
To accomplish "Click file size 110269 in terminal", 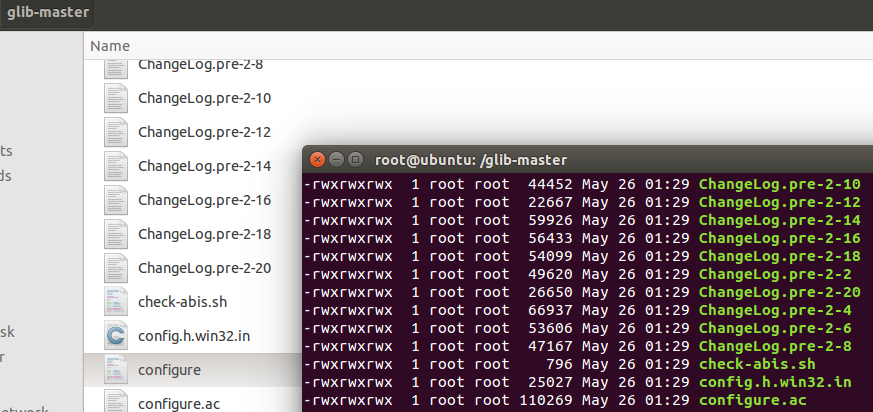I will [x=546, y=400].
